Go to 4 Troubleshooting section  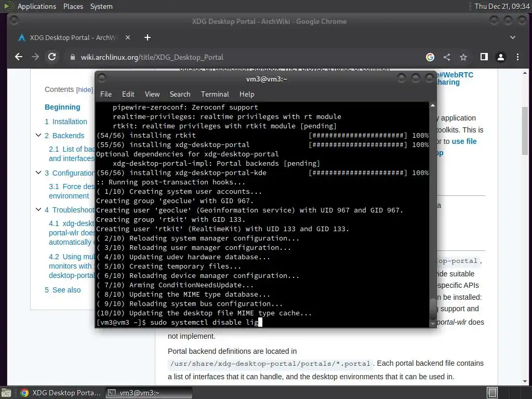(x=70, y=210)
